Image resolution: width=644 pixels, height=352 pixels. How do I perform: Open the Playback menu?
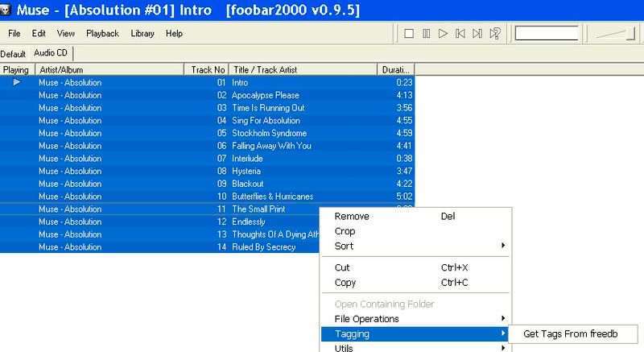click(102, 34)
